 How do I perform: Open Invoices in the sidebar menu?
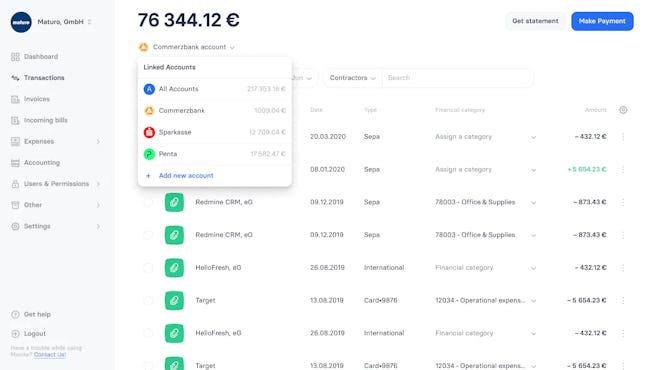pyautogui.click(x=37, y=99)
